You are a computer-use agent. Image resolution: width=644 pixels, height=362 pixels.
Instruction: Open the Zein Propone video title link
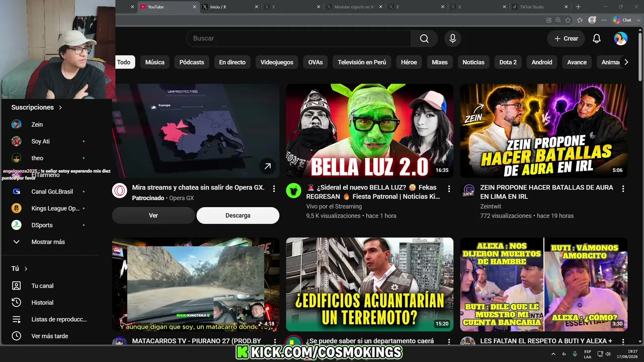click(x=547, y=192)
